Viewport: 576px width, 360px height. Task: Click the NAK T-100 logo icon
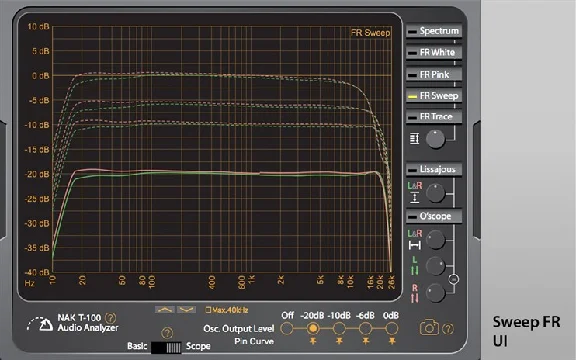point(40,324)
